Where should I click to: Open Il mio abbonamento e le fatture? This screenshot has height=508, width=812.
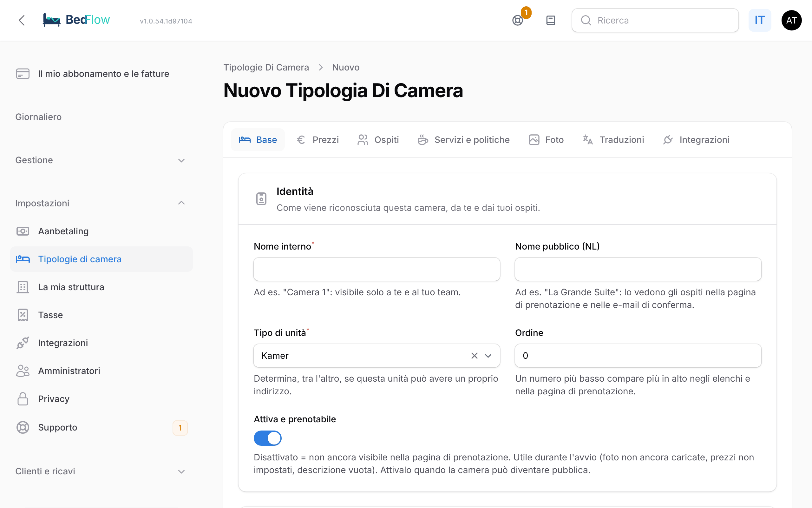pos(101,74)
